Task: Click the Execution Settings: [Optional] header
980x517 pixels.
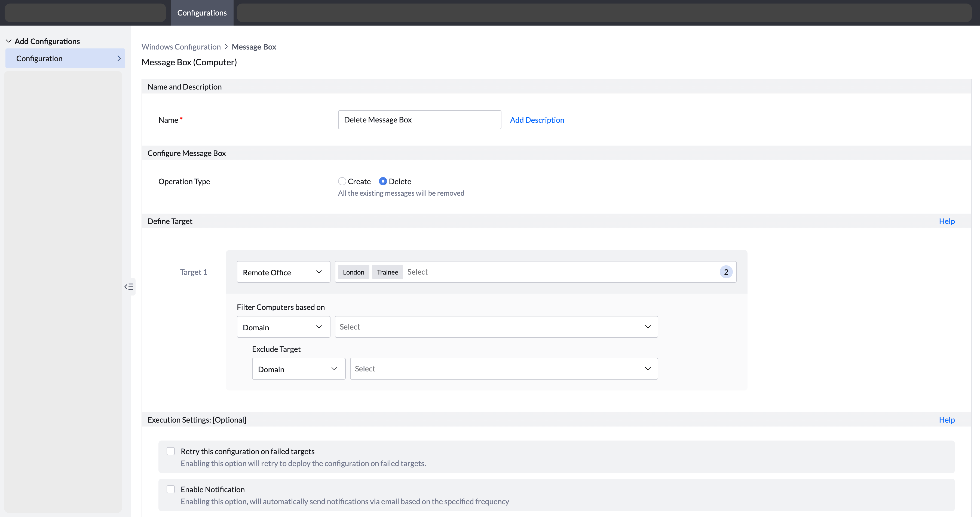Action: point(197,420)
